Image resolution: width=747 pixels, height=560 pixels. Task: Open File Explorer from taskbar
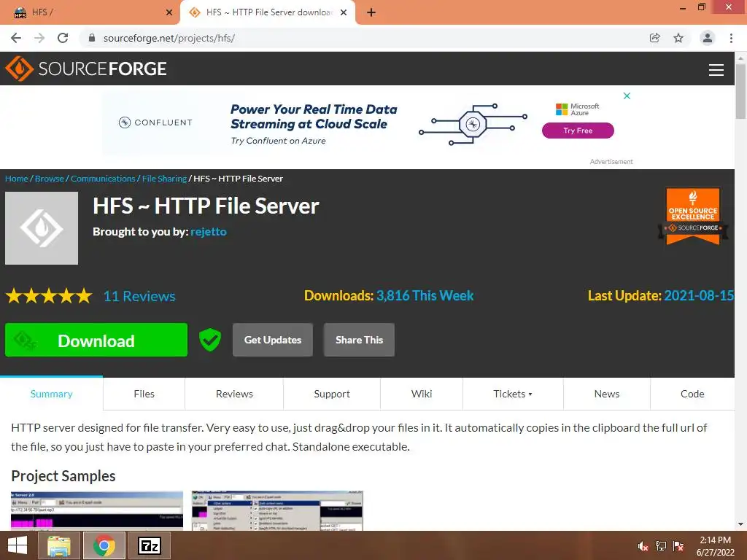(58, 545)
